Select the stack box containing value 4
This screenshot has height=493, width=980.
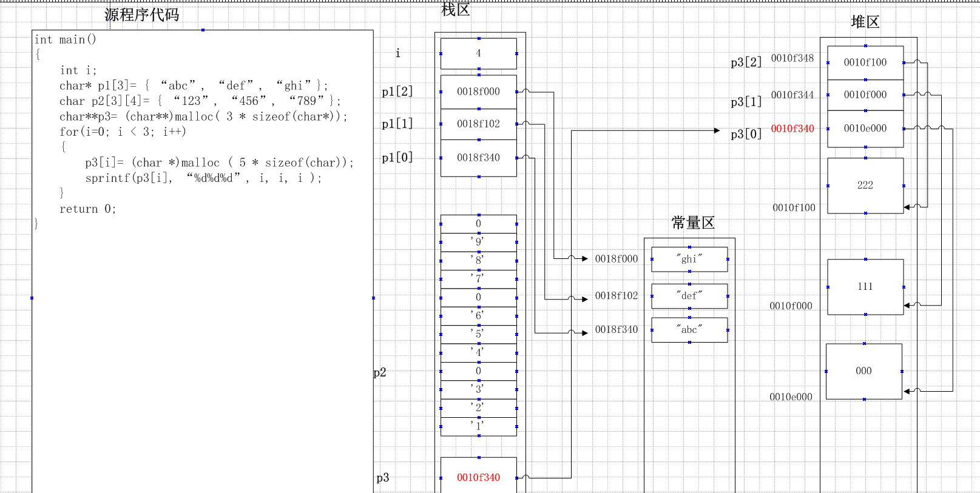(479, 53)
